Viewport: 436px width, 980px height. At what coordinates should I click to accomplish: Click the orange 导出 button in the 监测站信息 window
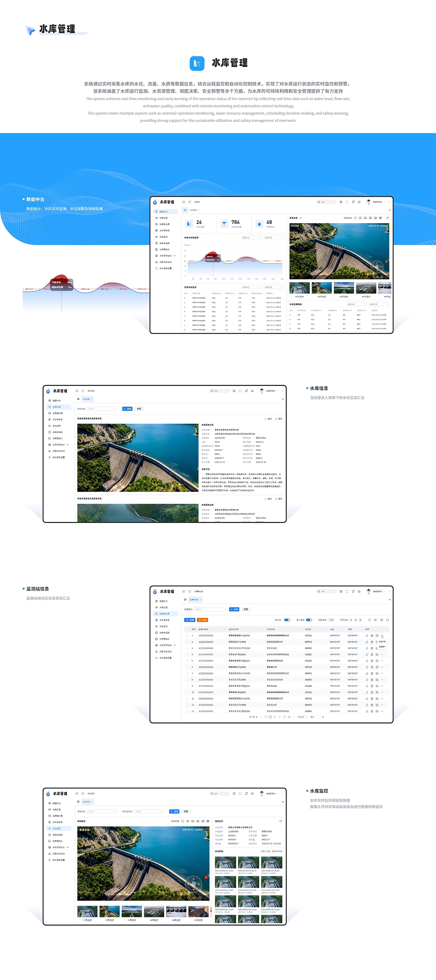(202, 620)
